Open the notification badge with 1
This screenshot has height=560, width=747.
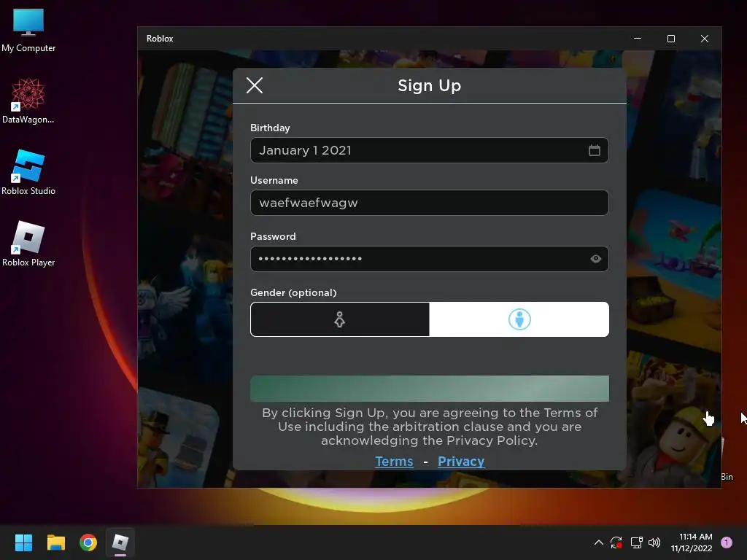click(727, 542)
